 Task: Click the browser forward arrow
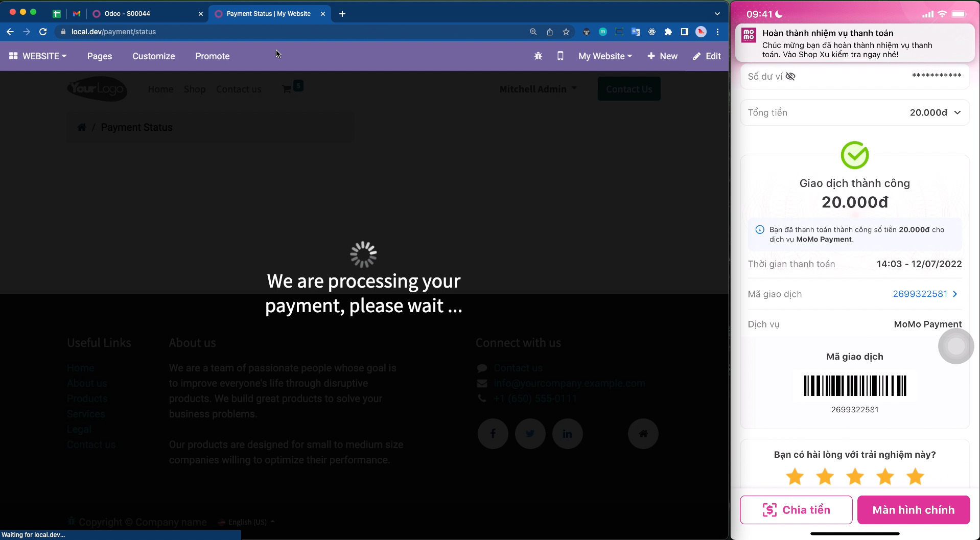27,32
